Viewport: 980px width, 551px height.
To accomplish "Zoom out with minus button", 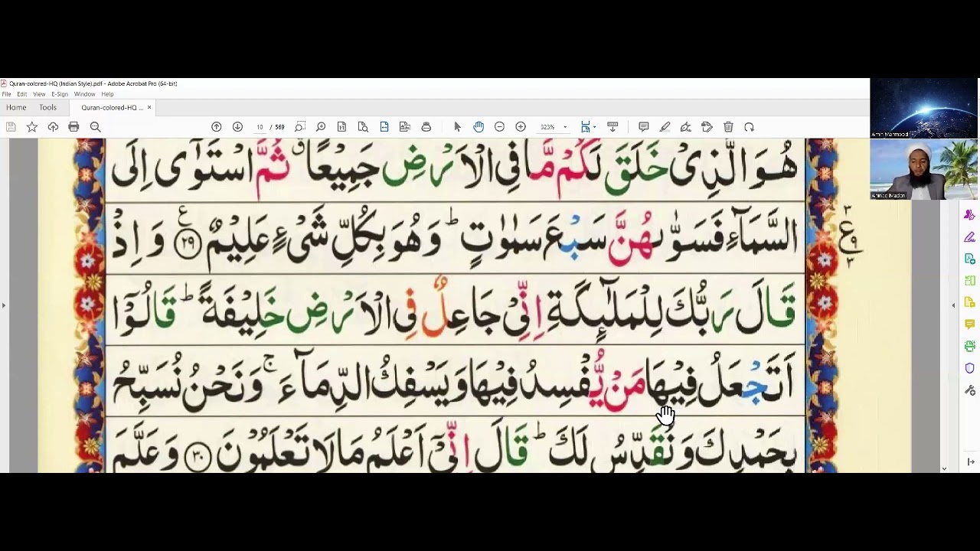I will [x=500, y=127].
